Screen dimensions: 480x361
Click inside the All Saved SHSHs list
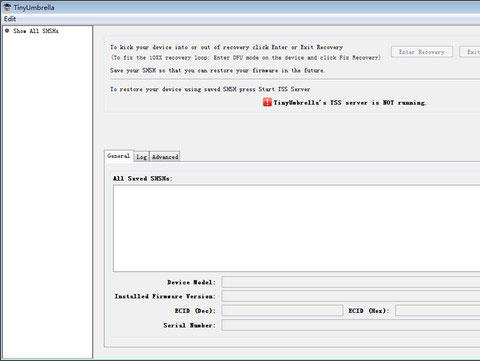pos(296,228)
